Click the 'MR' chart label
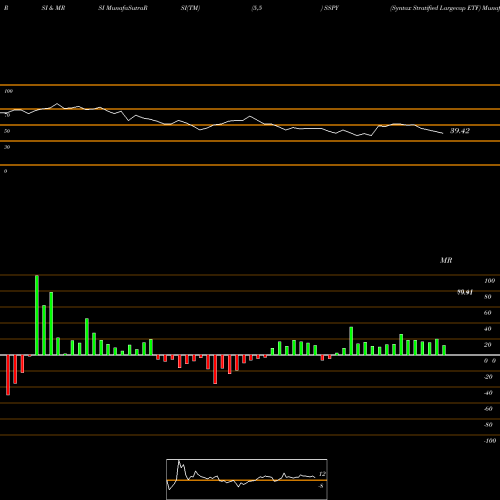 (446, 260)
